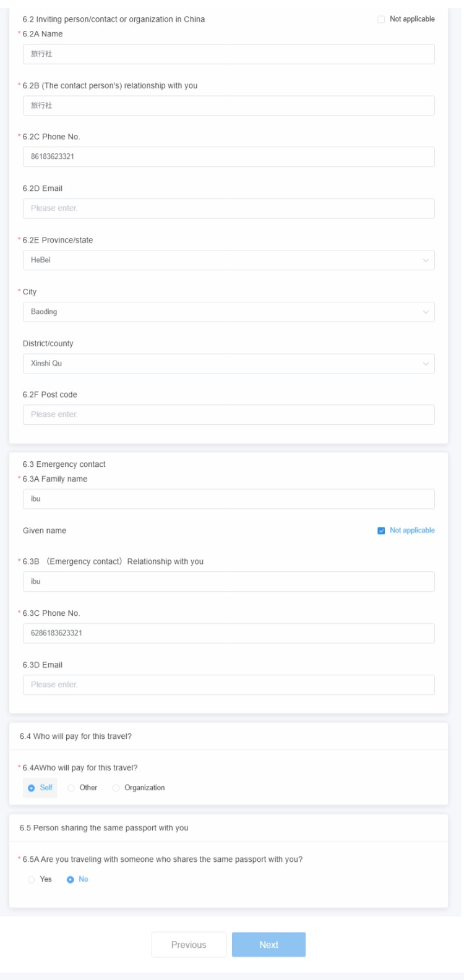Select No for shared passport question

tap(71, 879)
